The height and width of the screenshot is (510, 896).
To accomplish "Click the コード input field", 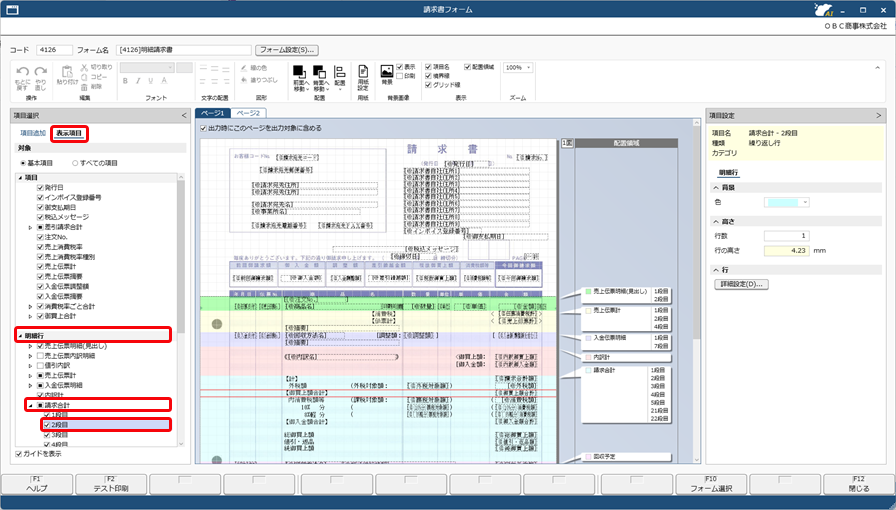I will (54, 50).
